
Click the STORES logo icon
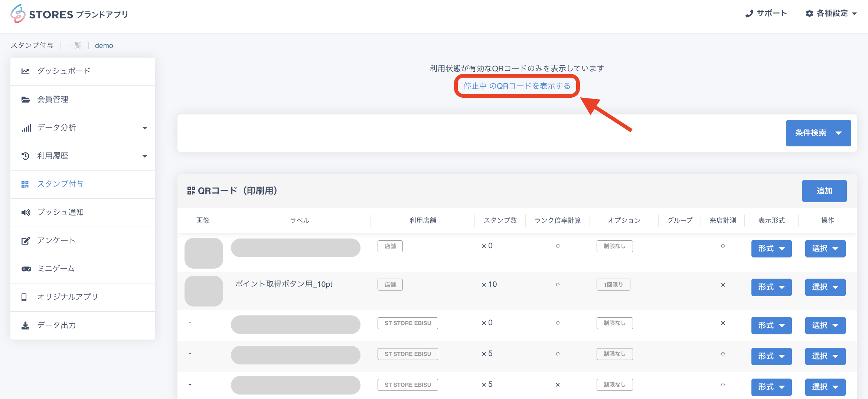18,14
